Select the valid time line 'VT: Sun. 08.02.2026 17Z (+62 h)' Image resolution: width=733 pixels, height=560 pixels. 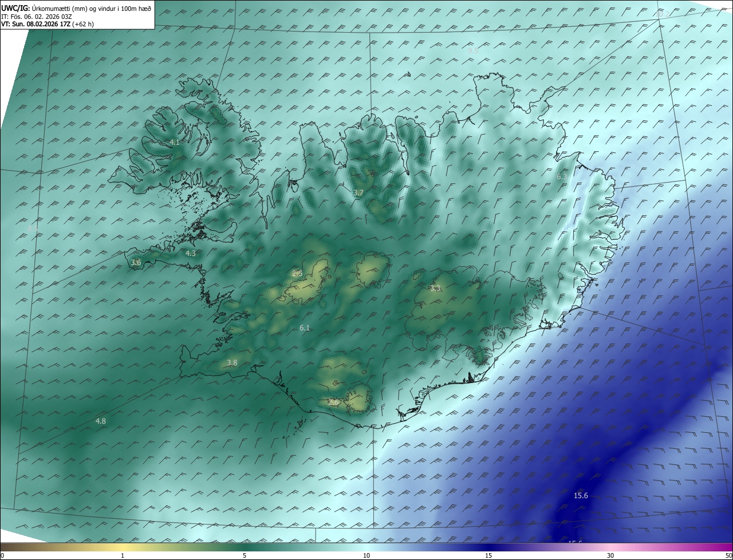click(x=48, y=24)
